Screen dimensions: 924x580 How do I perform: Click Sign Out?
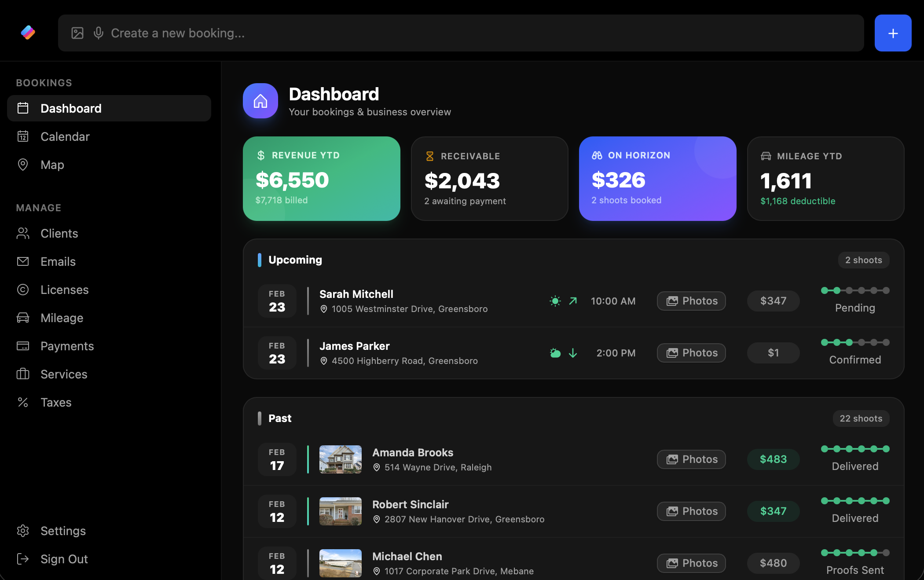point(64,559)
